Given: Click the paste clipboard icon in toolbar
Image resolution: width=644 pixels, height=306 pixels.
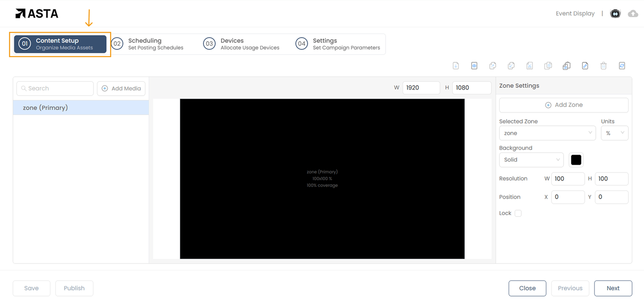Looking at the screenshot, I should click(566, 66).
